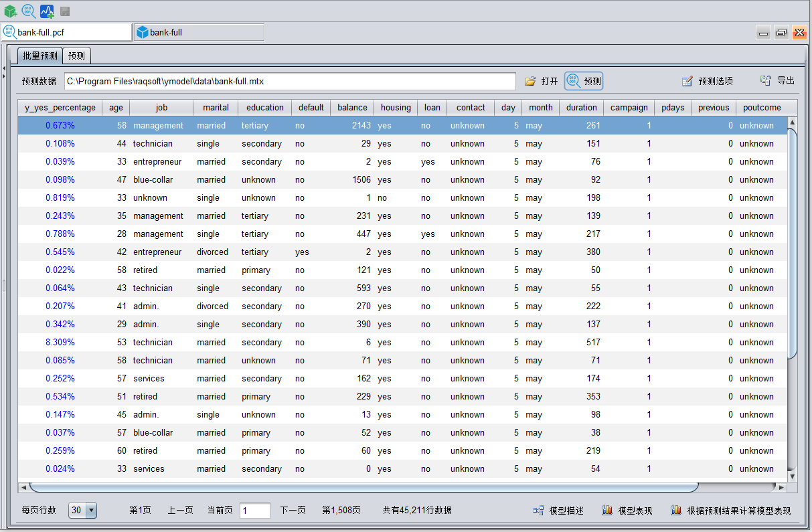The height and width of the screenshot is (532, 812).
Task: Go to next page via 下一页
Action: coord(293,511)
